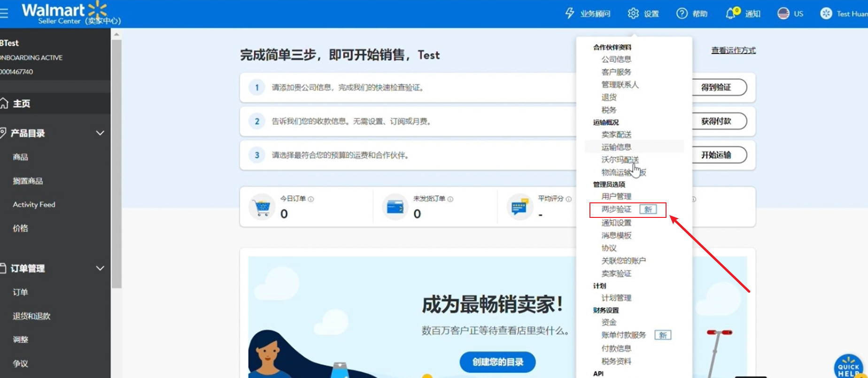Viewport: 868px width, 378px height.
Task: Open Activity Feed in the sidebar
Action: [x=34, y=205]
